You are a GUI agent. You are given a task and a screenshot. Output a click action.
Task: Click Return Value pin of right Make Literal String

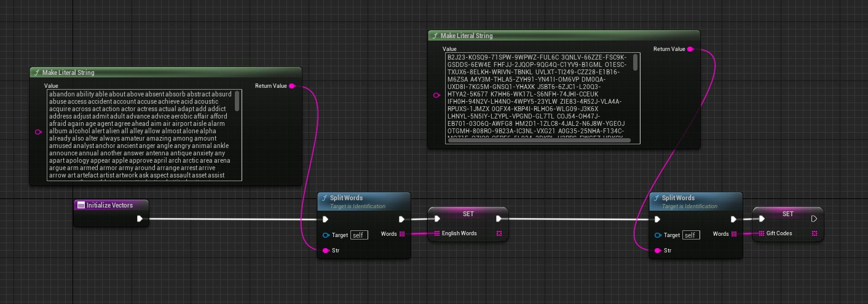coord(690,49)
